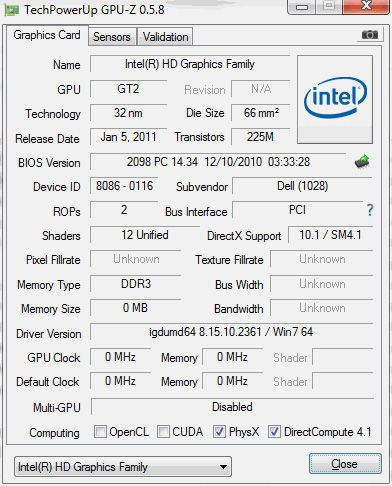Viewport: 392px width, 486px height.
Task: Open the Intel(R) HD Graphics Family dropdown
Action: coord(123,467)
